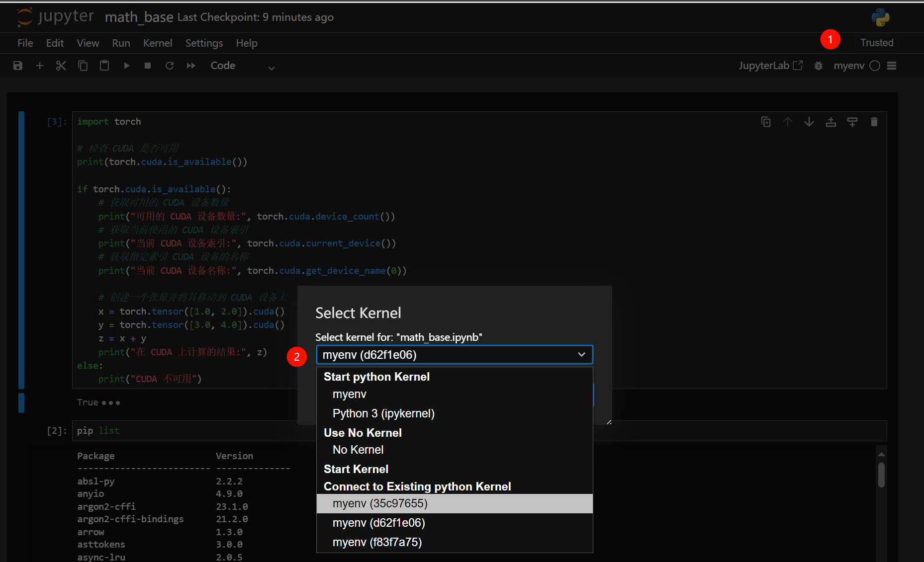Delete the cell with trash icon
This screenshot has width=924, height=562.
click(874, 122)
